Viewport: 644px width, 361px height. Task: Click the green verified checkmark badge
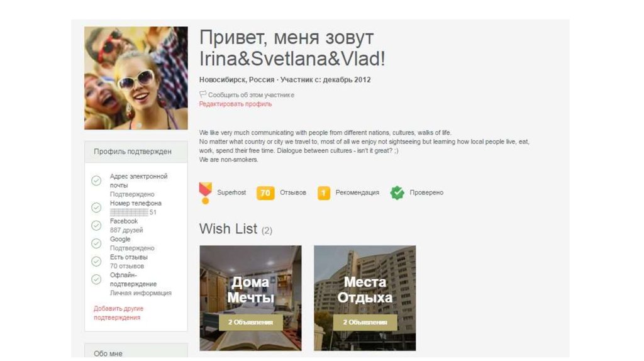point(397,192)
